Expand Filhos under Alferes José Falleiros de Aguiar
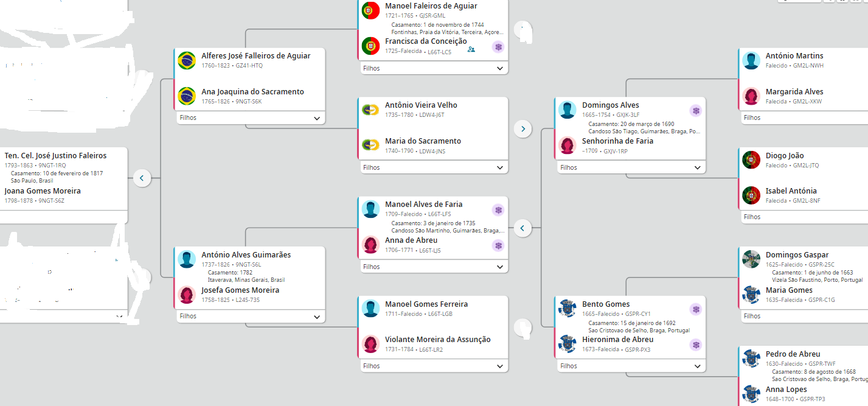The height and width of the screenshot is (406, 868). pos(316,118)
